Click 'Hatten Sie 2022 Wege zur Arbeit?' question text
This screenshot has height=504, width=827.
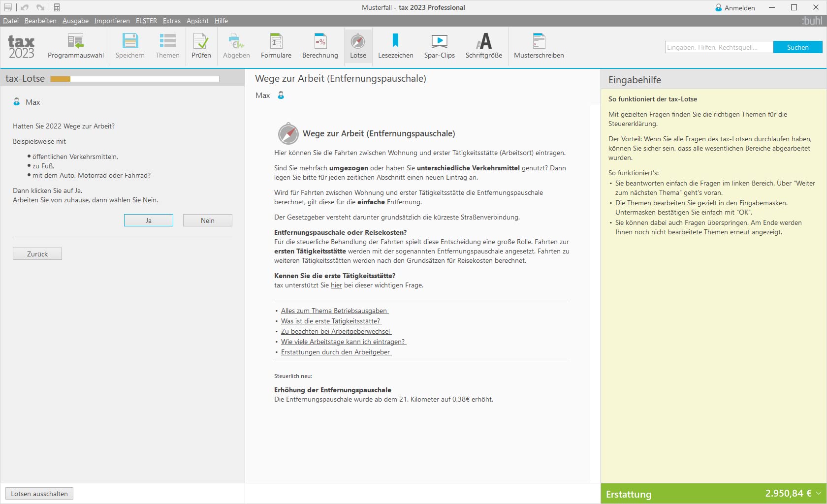coord(64,126)
